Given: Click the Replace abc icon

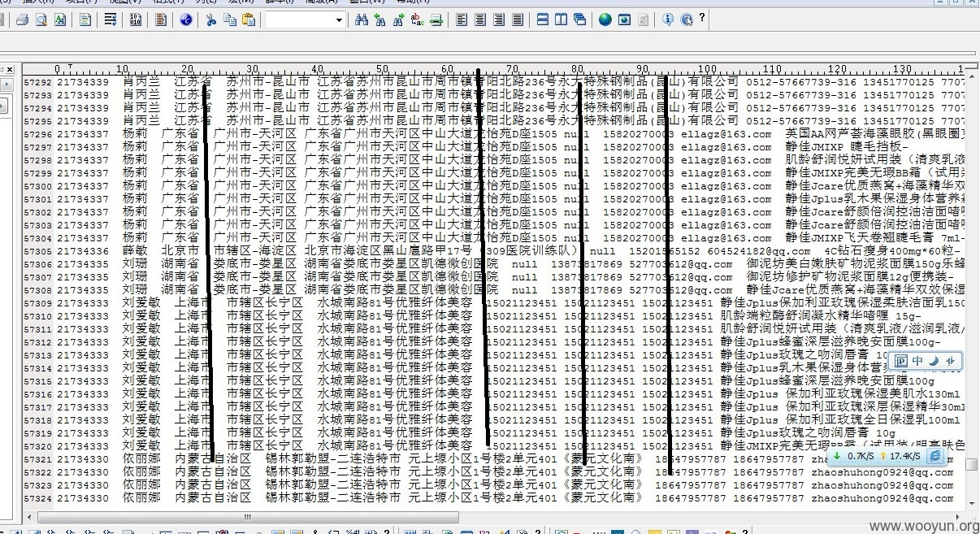Looking at the screenshot, I should click(417, 20).
